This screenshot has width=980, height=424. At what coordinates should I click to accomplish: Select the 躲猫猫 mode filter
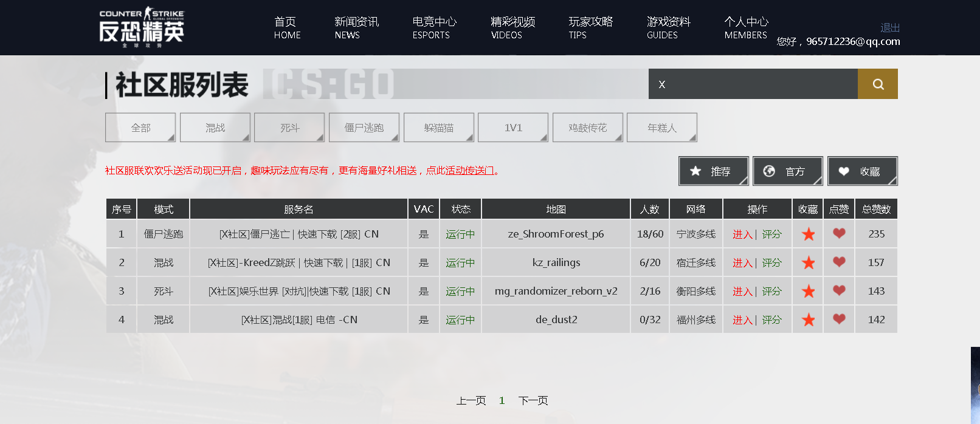(x=439, y=128)
